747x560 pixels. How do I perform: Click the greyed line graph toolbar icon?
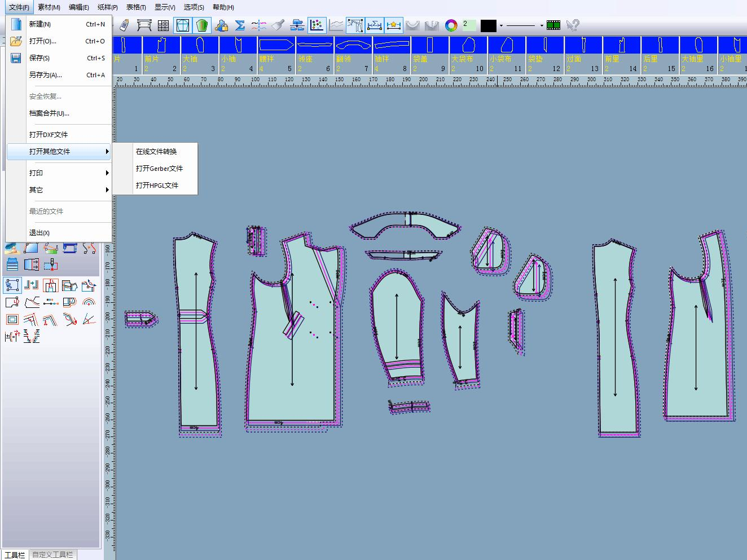[336, 25]
